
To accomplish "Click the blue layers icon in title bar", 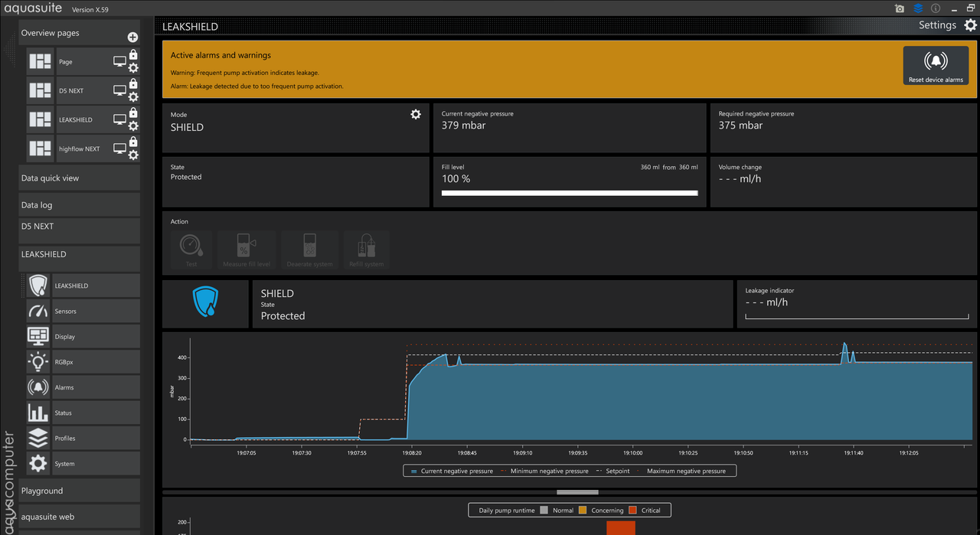I will pos(918,8).
